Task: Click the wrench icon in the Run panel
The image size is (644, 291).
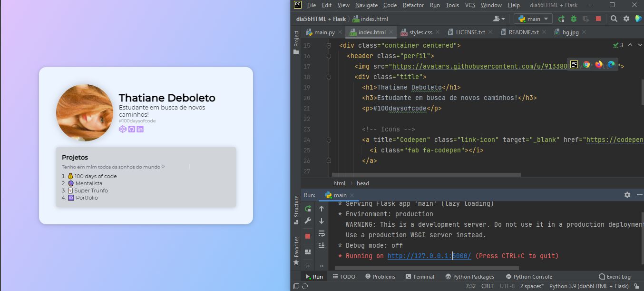Action: point(308,221)
